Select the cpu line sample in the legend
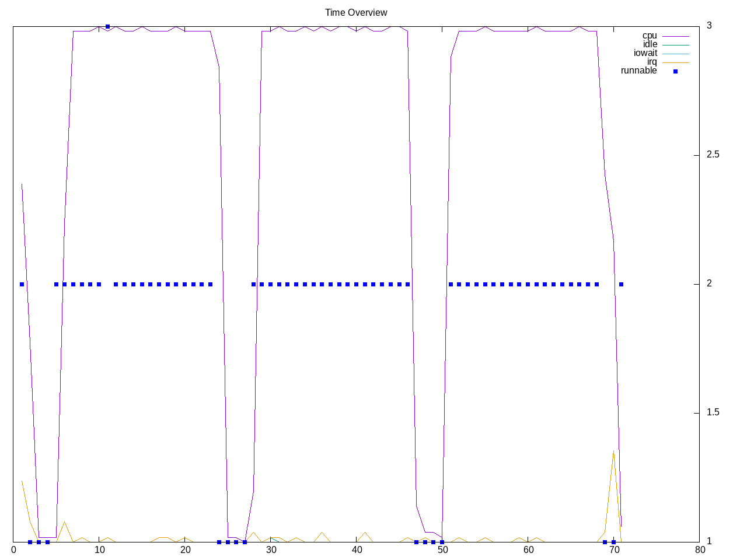Screen dimensions: 747x560 [x=675, y=36]
